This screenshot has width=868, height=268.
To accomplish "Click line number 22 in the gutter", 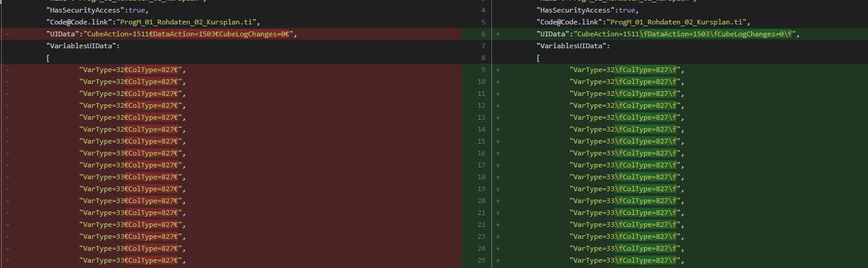I will 481,225.
